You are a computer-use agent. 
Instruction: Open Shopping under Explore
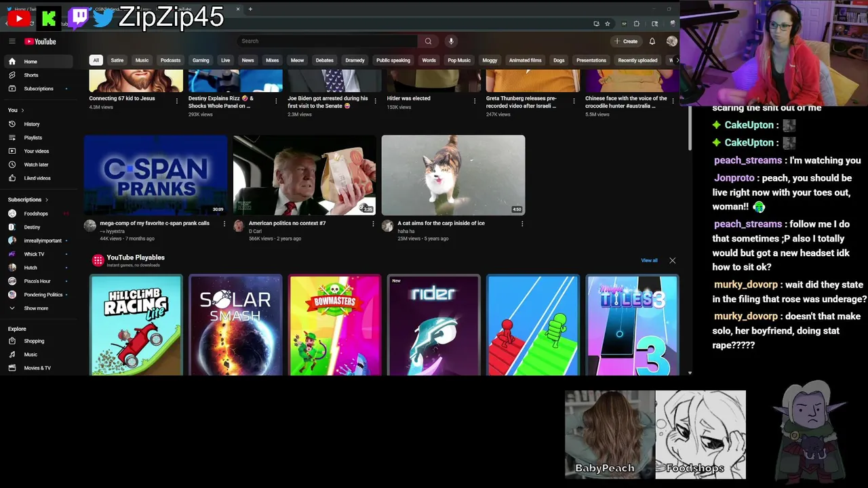[x=39, y=341]
